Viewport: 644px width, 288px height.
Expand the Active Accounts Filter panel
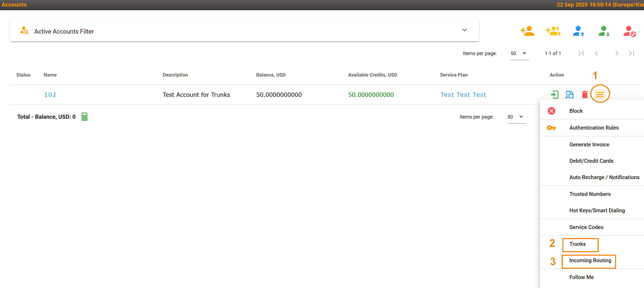coord(464,30)
